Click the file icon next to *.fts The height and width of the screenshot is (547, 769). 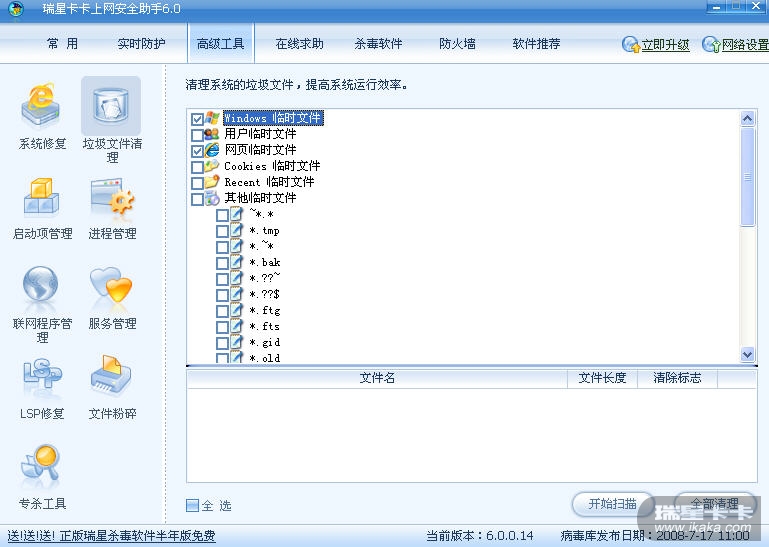click(x=237, y=326)
